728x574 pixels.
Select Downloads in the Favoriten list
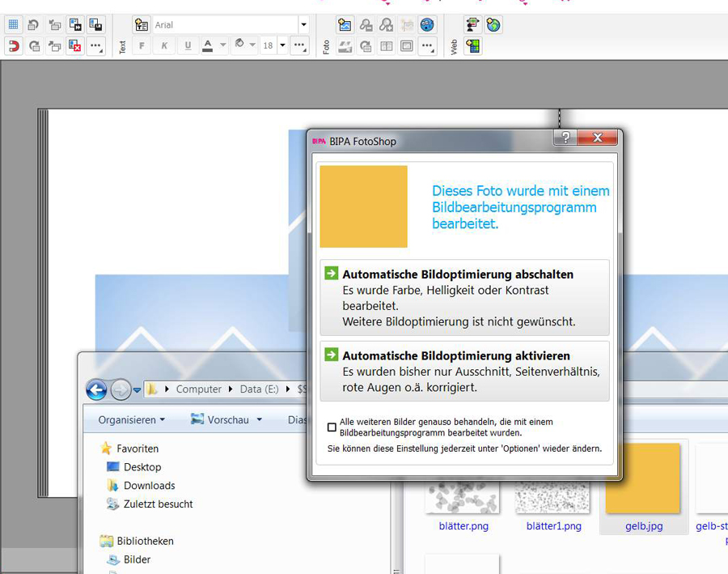click(149, 486)
